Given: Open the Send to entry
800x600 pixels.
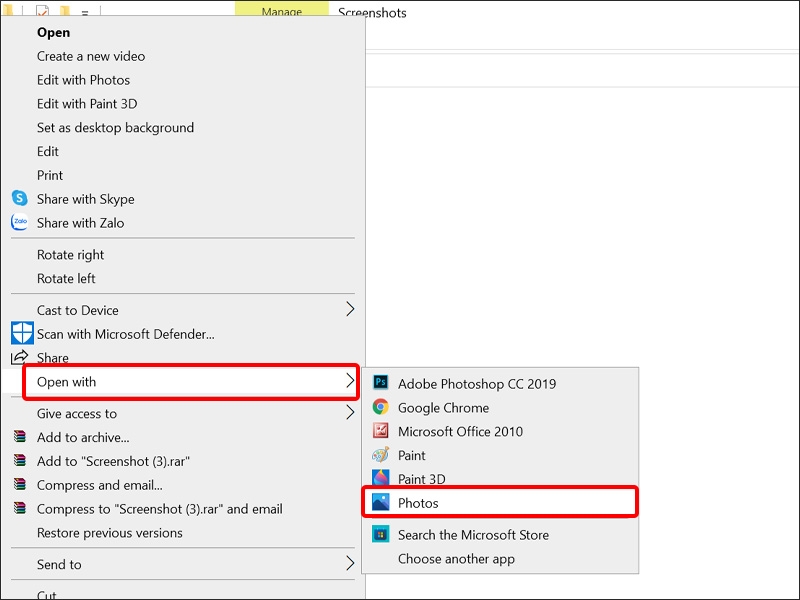Looking at the screenshot, I should pos(59,564).
